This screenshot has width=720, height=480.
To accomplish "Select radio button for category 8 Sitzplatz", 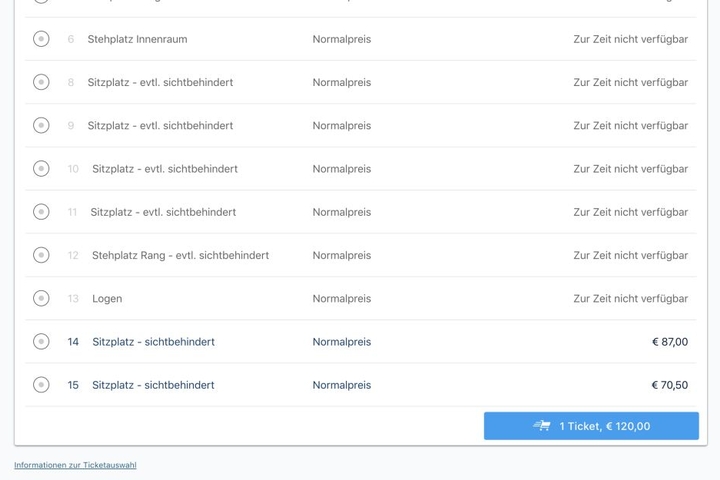I will pos(41,82).
